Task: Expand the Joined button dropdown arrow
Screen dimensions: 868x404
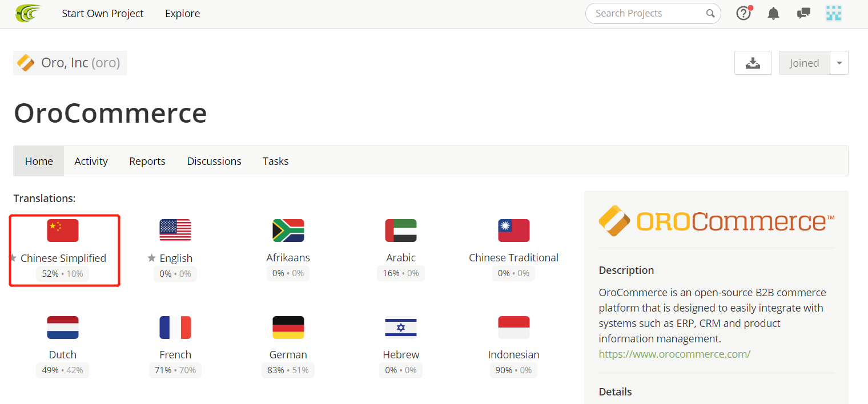Action: pyautogui.click(x=839, y=63)
